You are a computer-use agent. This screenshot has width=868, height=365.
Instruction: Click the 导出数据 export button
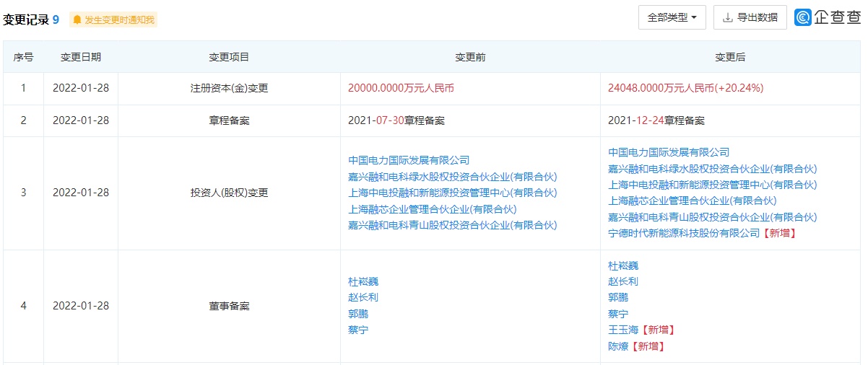coord(750,17)
